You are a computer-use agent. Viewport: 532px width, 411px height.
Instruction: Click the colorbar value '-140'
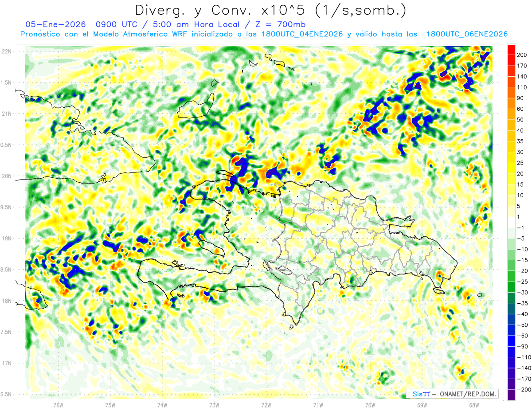(x=525, y=368)
